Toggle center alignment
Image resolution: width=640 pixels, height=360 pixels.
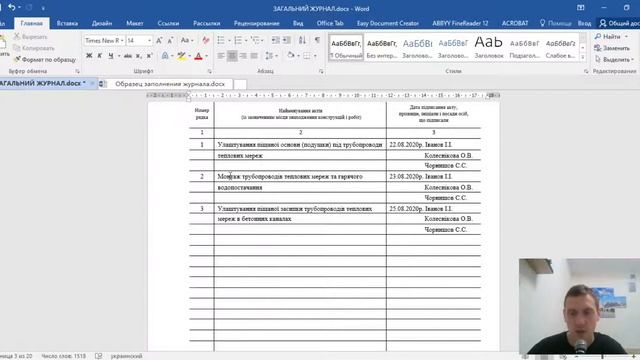tap(232, 56)
